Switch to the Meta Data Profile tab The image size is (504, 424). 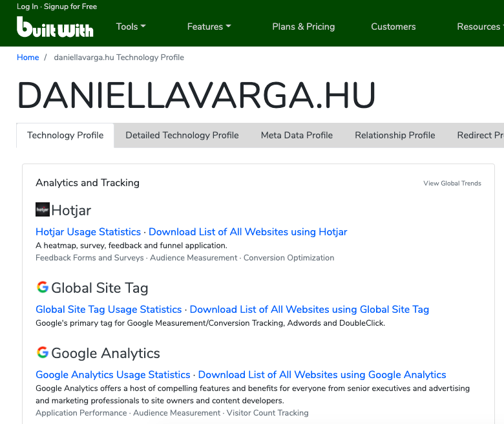click(x=297, y=135)
